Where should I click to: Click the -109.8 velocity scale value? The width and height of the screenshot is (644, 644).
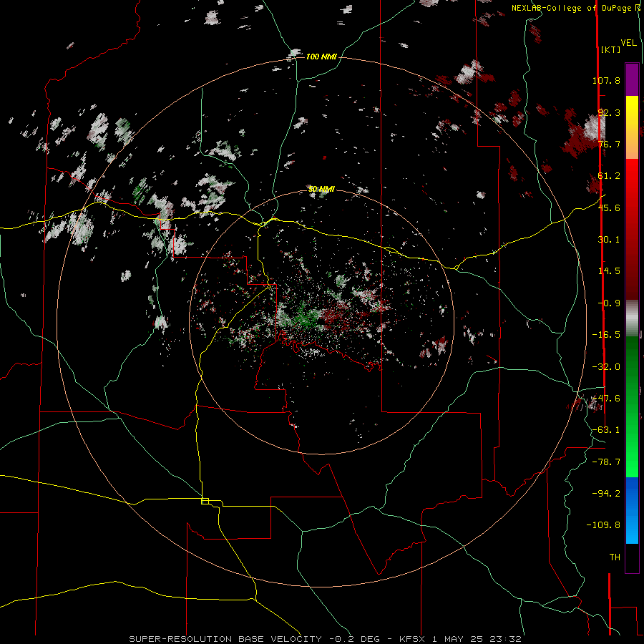click(x=603, y=525)
